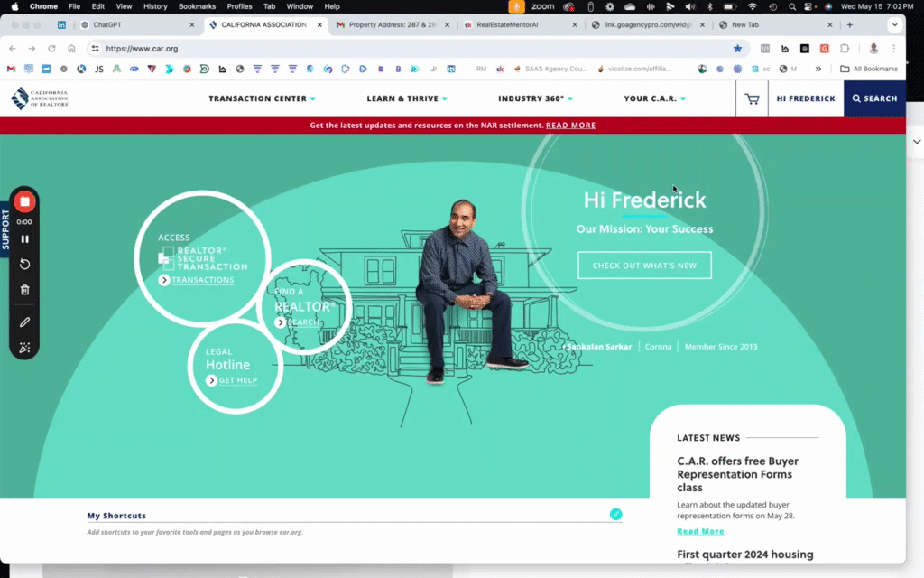
Task: Switch to the New Tab tab
Action: click(x=775, y=24)
